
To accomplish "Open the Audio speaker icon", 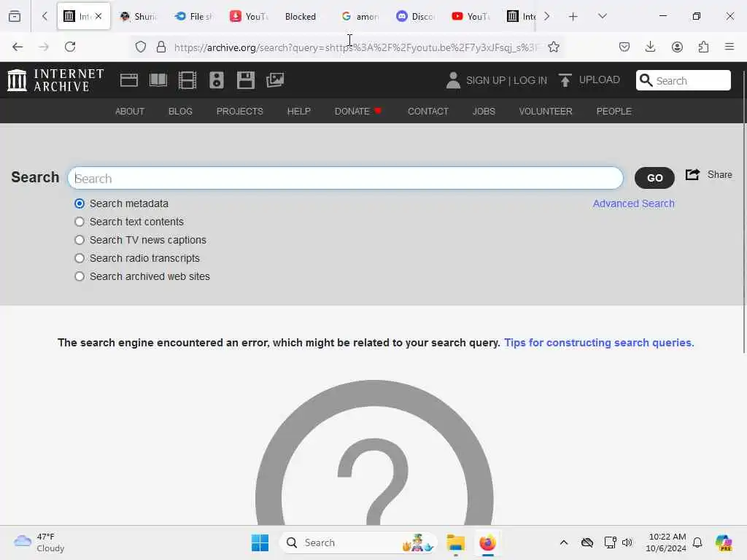I will [x=216, y=80].
